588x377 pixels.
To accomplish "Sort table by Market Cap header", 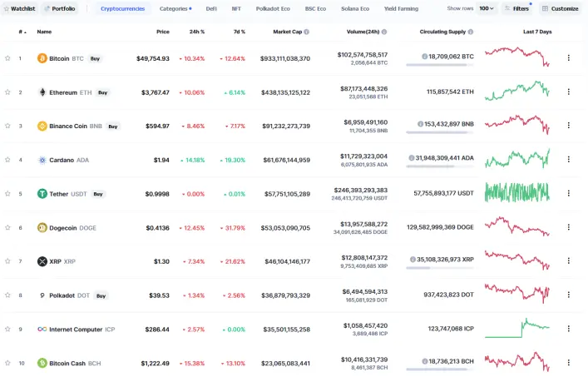I will [x=287, y=32].
